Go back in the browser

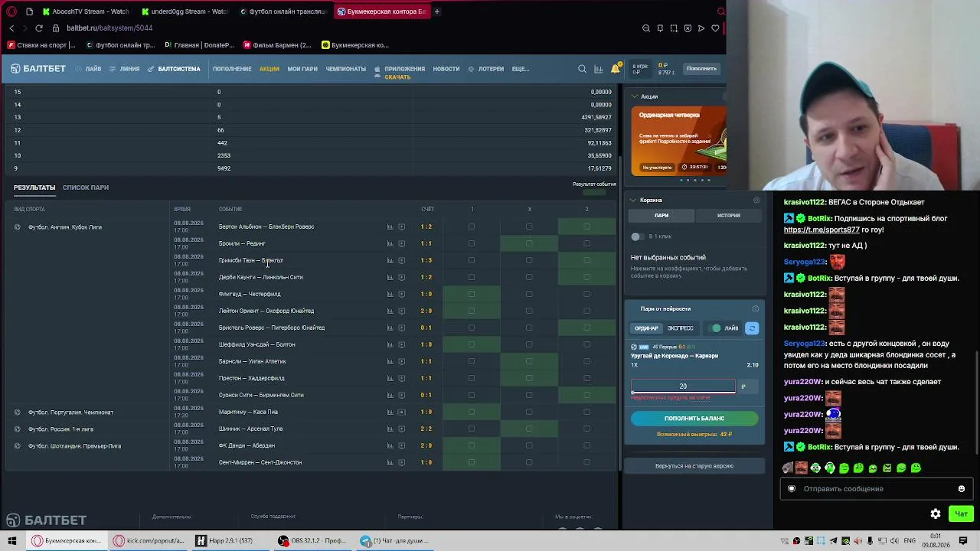[11, 28]
